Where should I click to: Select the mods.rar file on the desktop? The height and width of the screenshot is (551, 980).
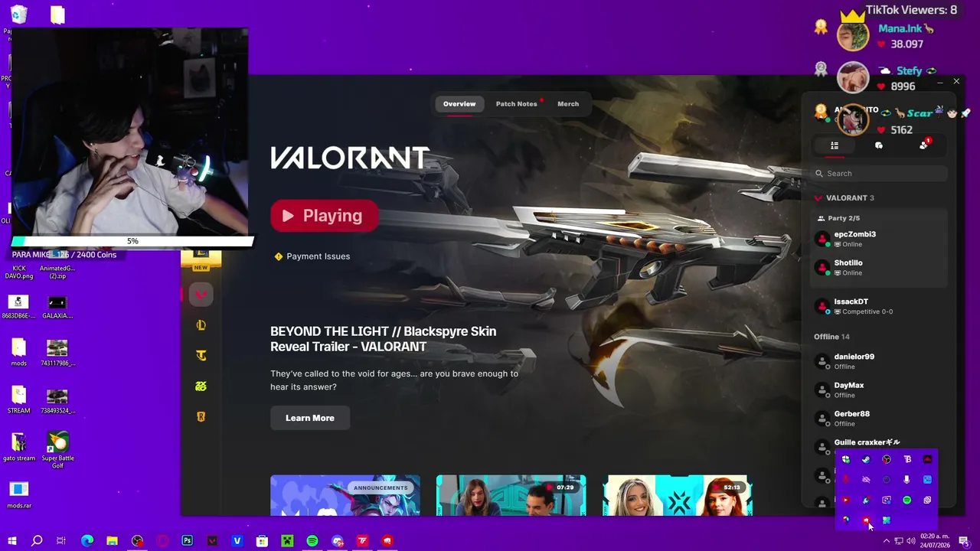[19, 494]
